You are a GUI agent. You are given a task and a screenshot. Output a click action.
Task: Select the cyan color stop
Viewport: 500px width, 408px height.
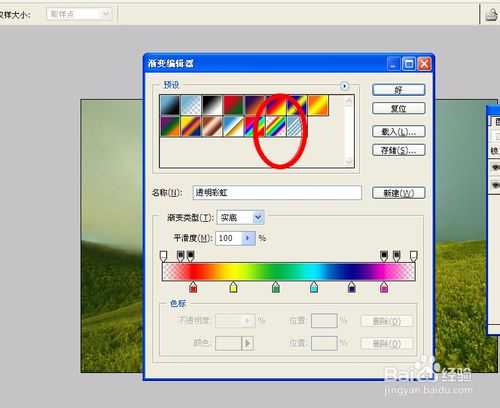314,287
